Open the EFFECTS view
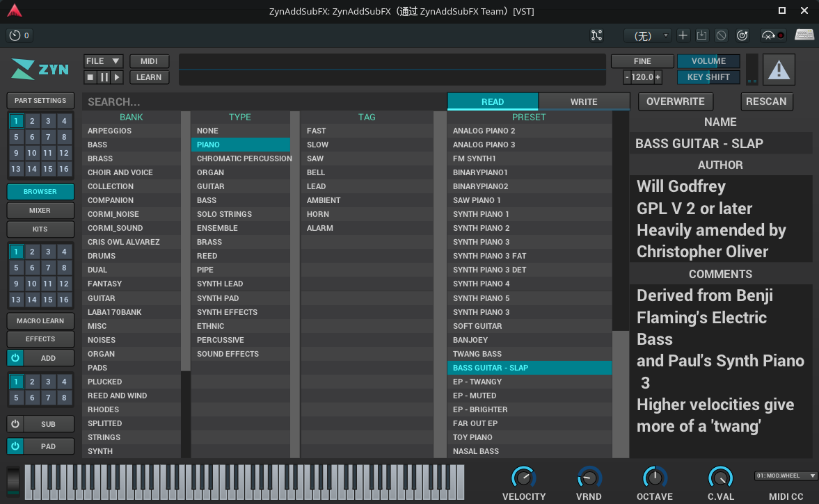Viewport: 819px width, 504px height. (x=40, y=339)
